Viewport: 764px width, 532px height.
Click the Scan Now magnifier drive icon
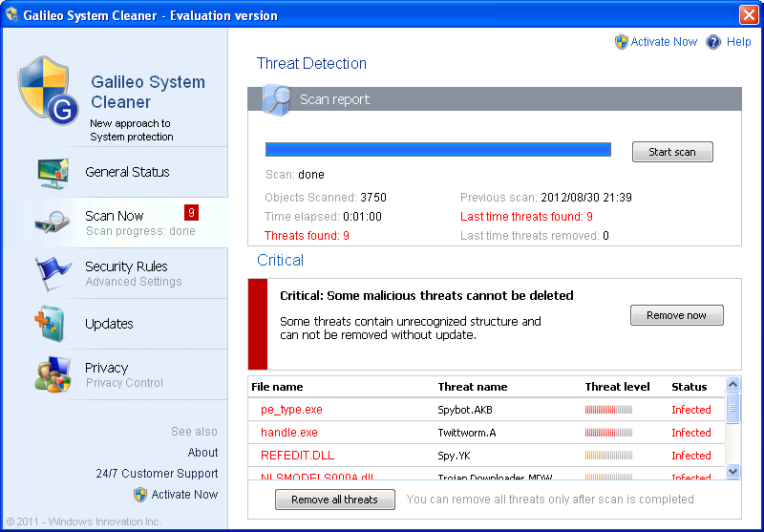coord(53,222)
